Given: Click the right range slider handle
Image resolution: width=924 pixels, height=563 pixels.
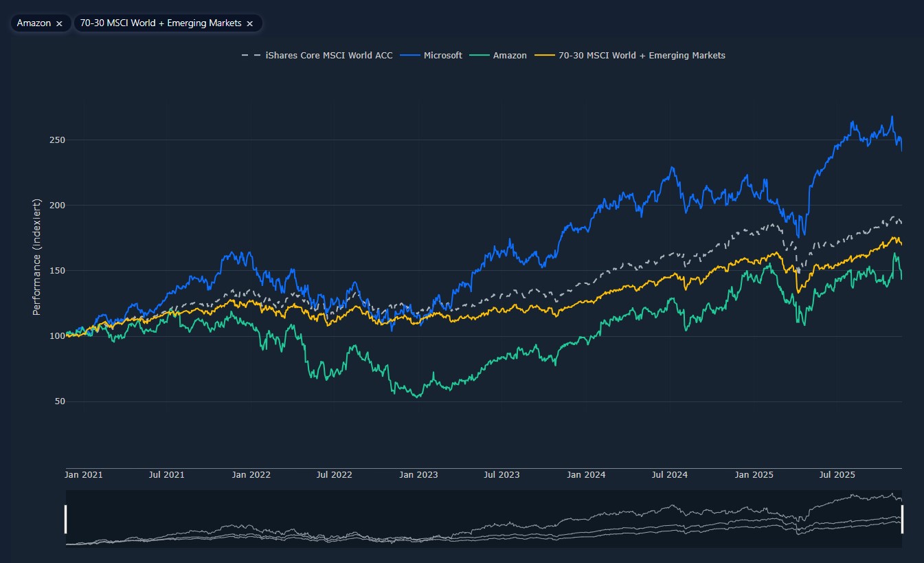Looking at the screenshot, I should [902, 519].
